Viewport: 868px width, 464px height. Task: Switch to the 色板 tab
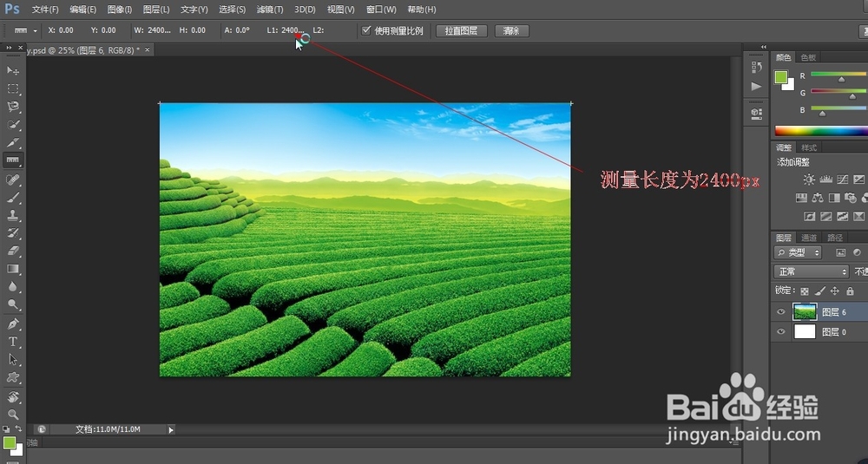(808, 57)
